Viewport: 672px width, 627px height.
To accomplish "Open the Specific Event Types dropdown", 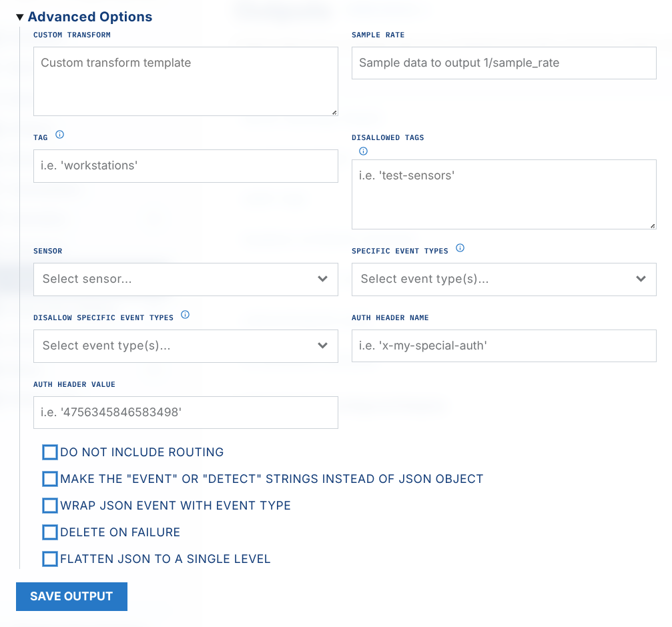I will point(504,279).
